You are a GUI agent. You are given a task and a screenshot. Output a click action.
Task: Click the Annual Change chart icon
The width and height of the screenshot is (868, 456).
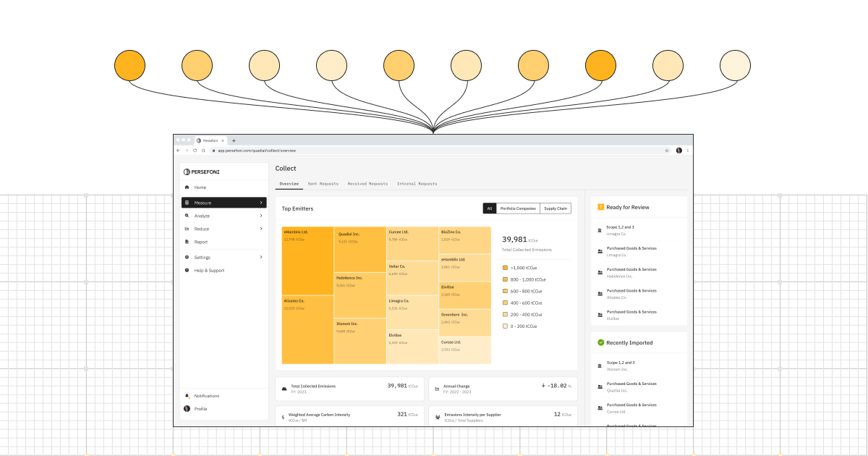click(x=437, y=388)
